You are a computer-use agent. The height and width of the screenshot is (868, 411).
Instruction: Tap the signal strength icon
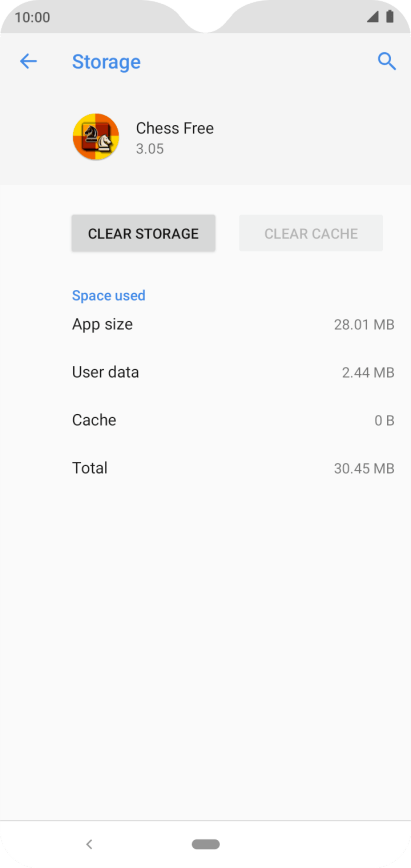373,17
